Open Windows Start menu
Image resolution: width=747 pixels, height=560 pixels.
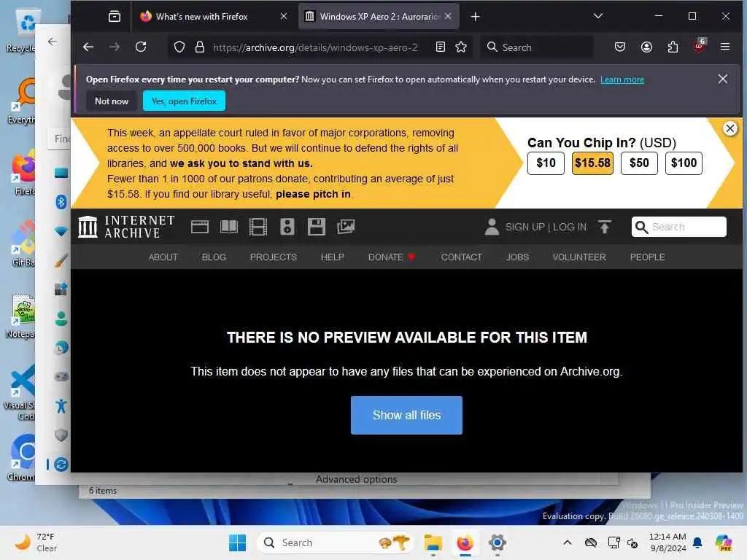237,542
